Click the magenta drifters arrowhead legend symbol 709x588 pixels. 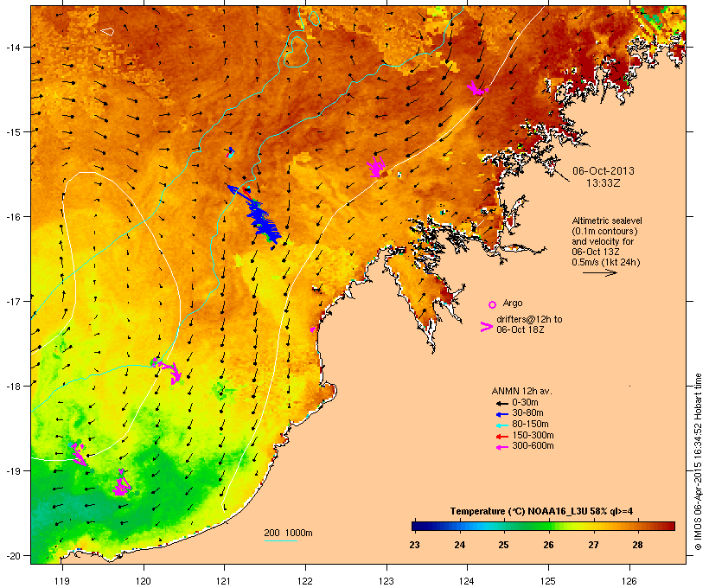click(x=486, y=327)
